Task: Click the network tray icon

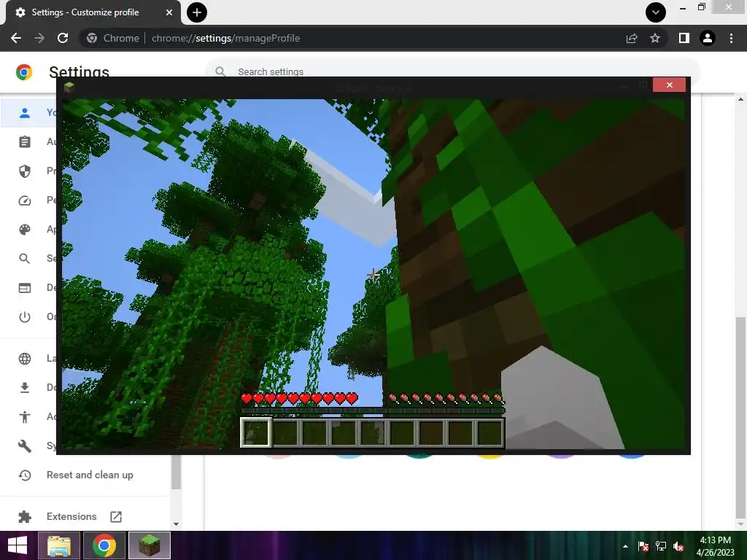Action: click(x=661, y=546)
